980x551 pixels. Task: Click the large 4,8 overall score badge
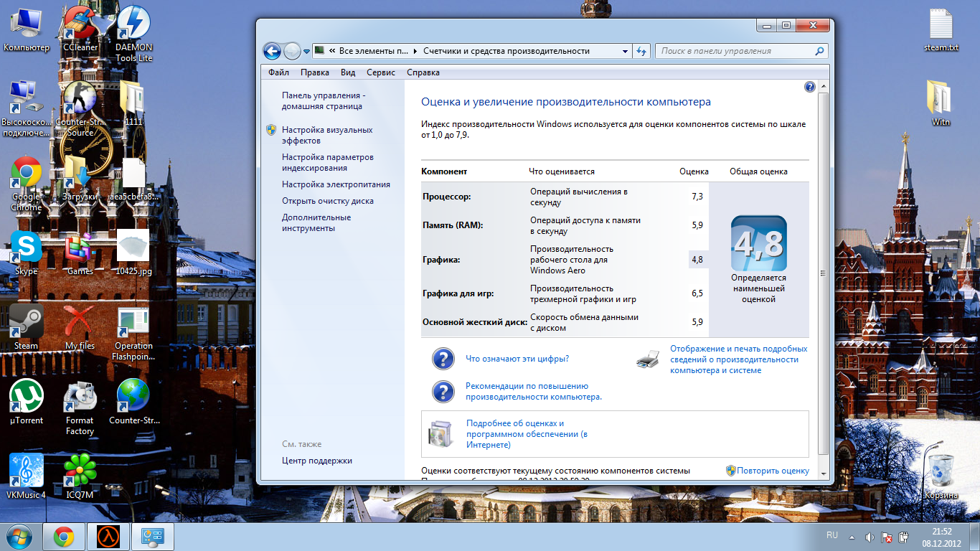click(758, 242)
